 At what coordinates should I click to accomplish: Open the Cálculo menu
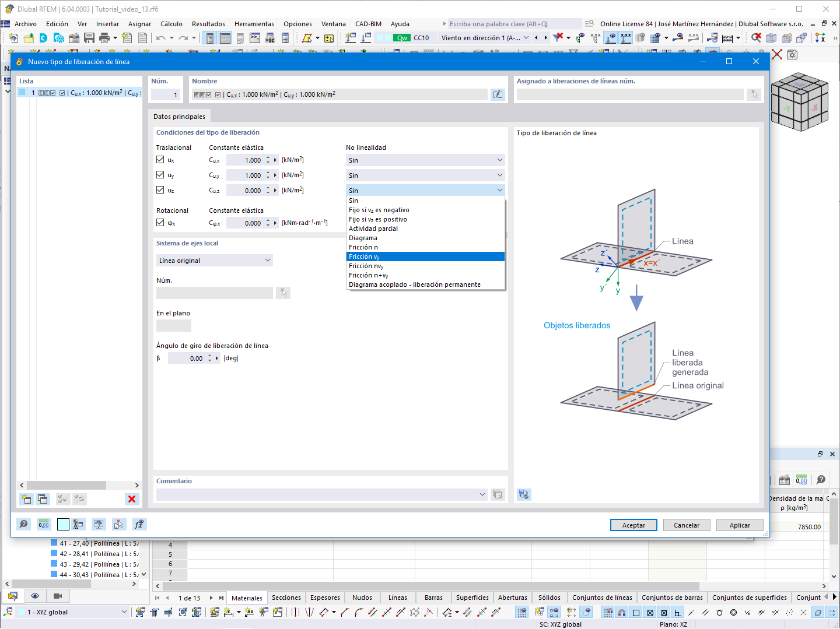click(x=171, y=24)
